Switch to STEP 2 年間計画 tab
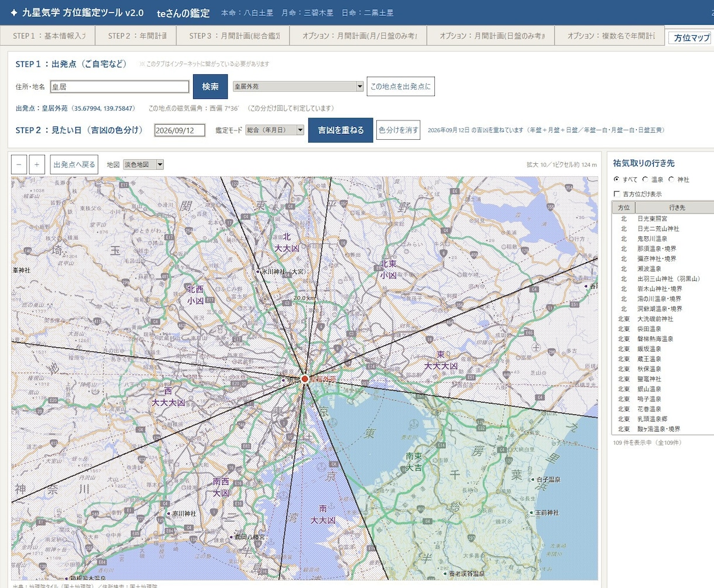The width and height of the screenshot is (714, 588). coord(137,36)
